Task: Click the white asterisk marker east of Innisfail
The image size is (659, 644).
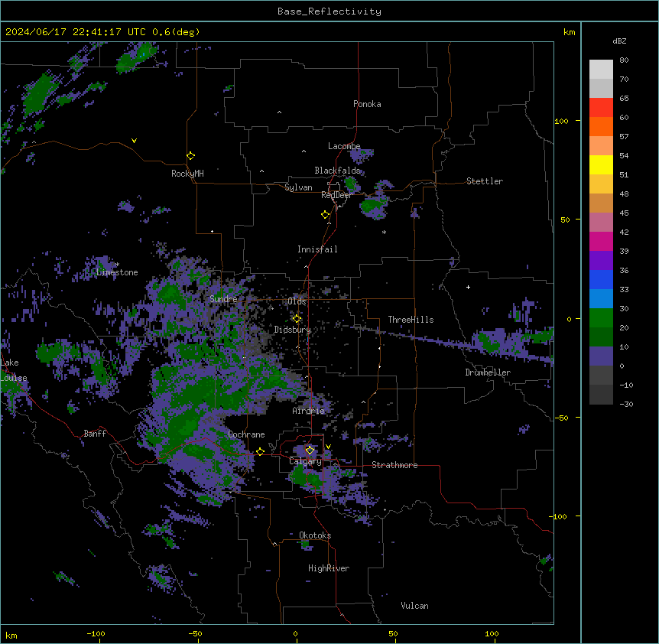Action: (384, 232)
